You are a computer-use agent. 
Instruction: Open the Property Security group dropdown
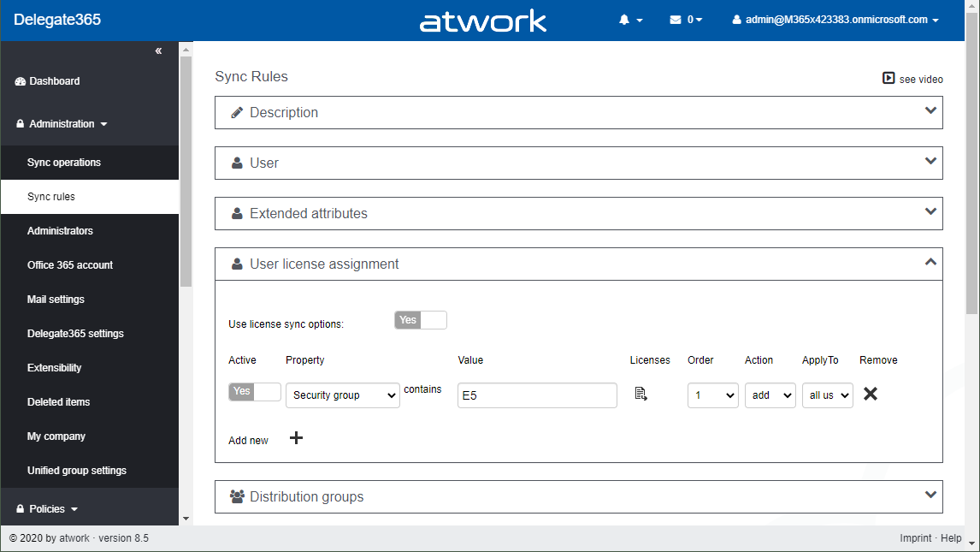pyautogui.click(x=342, y=395)
